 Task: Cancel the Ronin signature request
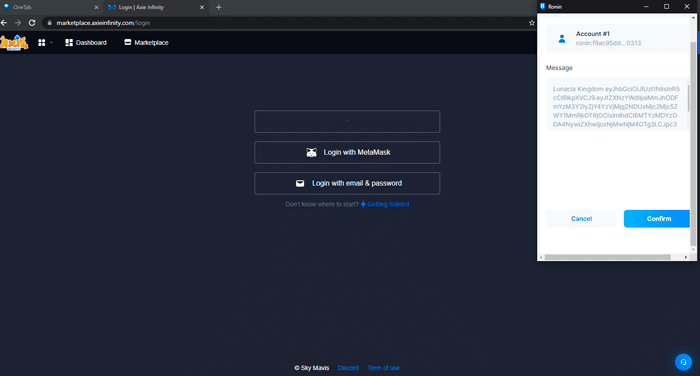581,219
